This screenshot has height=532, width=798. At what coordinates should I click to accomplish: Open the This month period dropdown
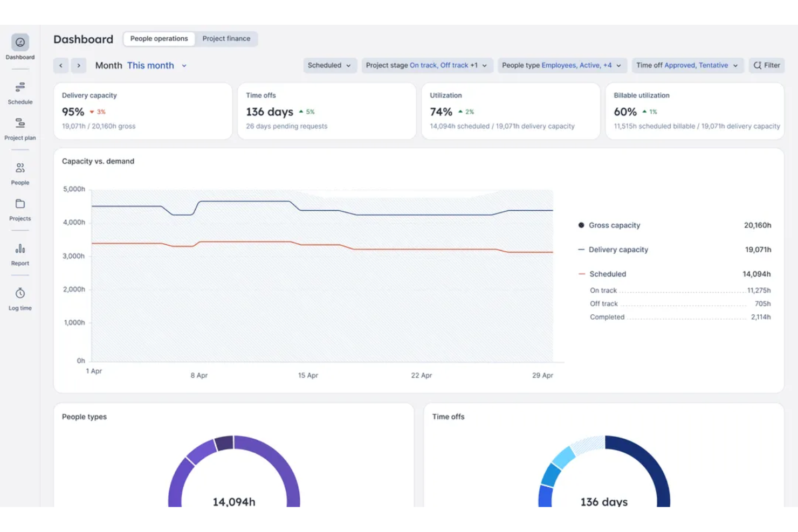tap(157, 66)
